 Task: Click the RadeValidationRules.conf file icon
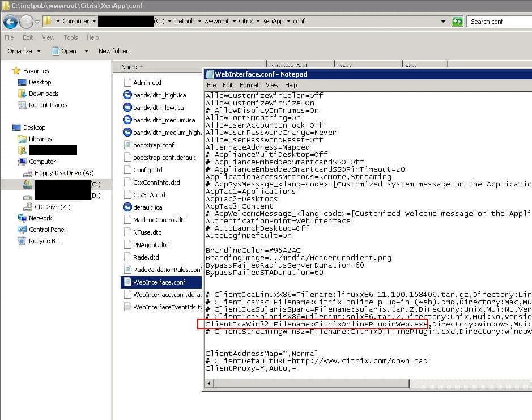coord(127,270)
